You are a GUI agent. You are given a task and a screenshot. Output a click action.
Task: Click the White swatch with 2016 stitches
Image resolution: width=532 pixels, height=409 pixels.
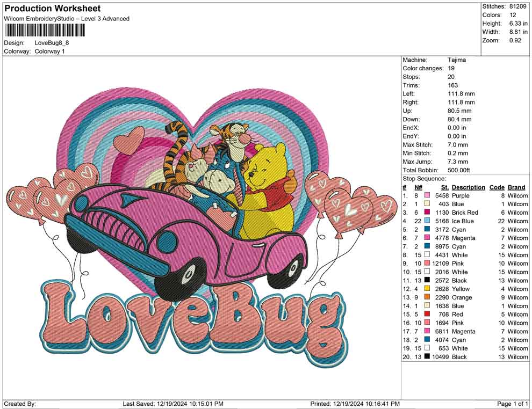[x=427, y=272]
